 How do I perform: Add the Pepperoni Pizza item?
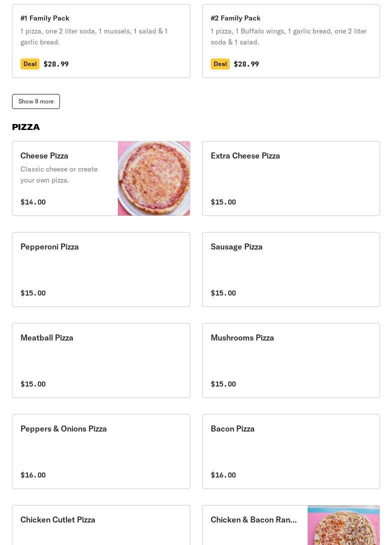pos(101,269)
